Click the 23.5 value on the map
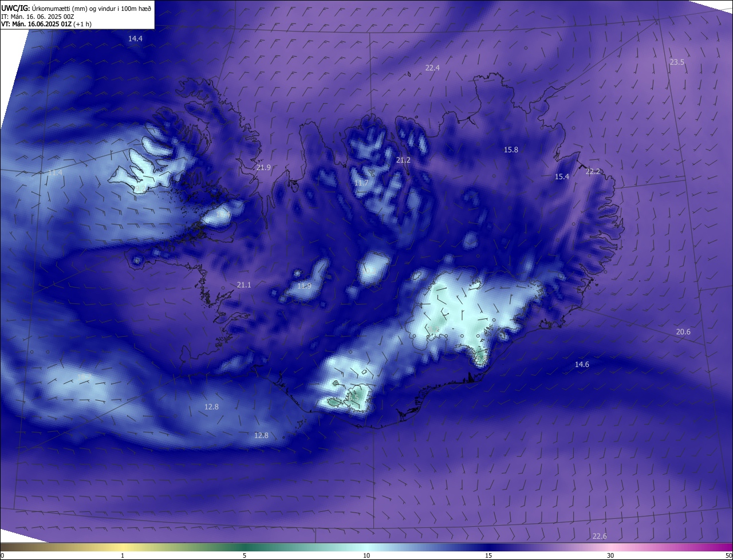This screenshot has width=733, height=560. coord(677,62)
